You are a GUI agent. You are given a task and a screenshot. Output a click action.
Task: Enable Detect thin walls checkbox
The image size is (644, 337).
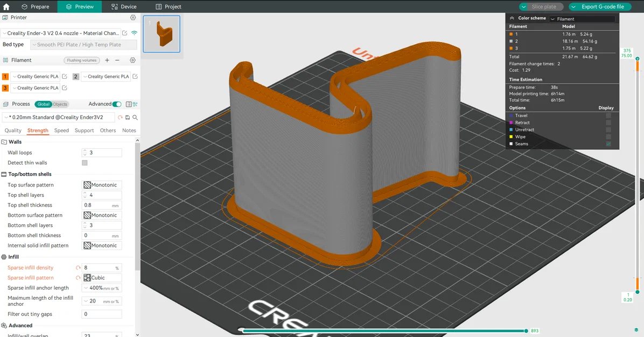[x=85, y=163]
